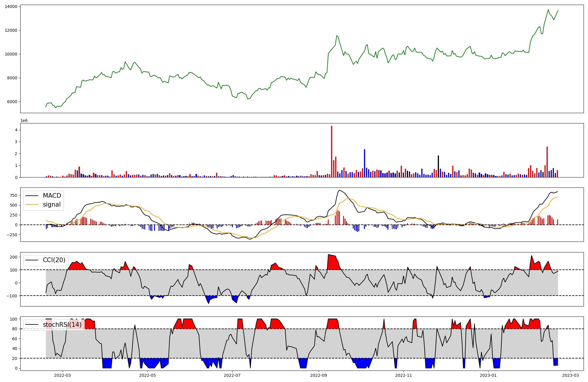Click the tallest blue volume bar
Screen dimensions: 588x382
(x=365, y=163)
